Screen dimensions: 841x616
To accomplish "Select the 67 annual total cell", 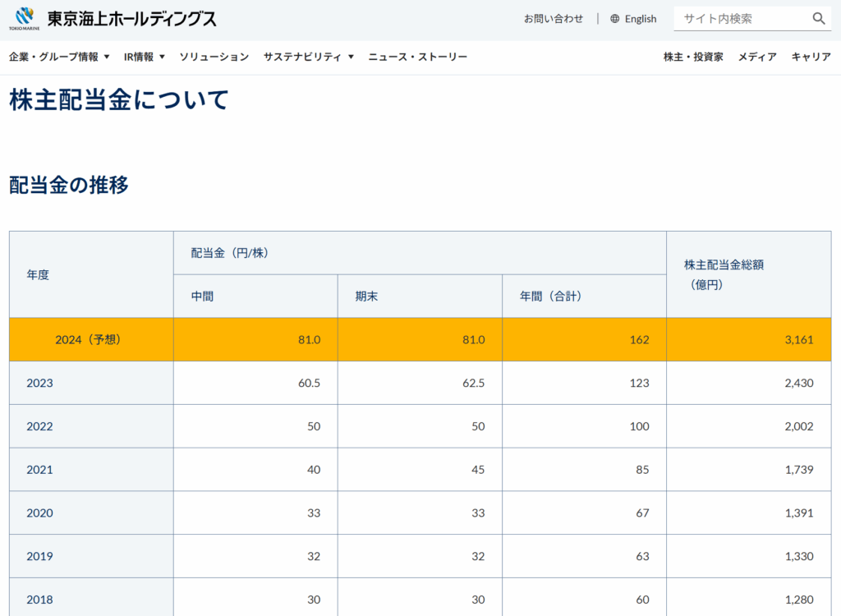I will [584, 513].
